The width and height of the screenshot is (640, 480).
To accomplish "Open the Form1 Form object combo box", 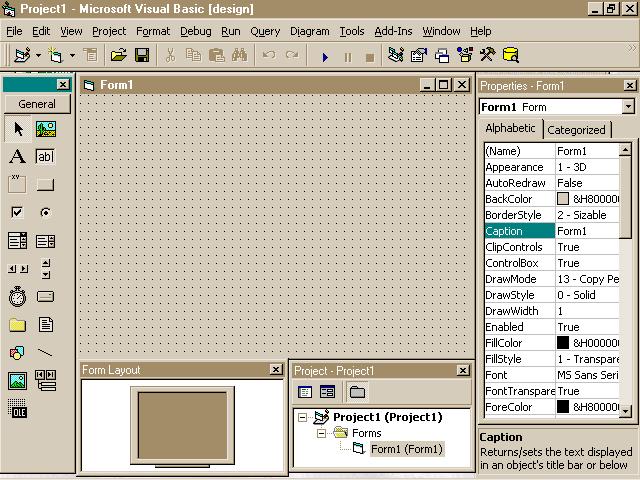I will click(x=557, y=107).
